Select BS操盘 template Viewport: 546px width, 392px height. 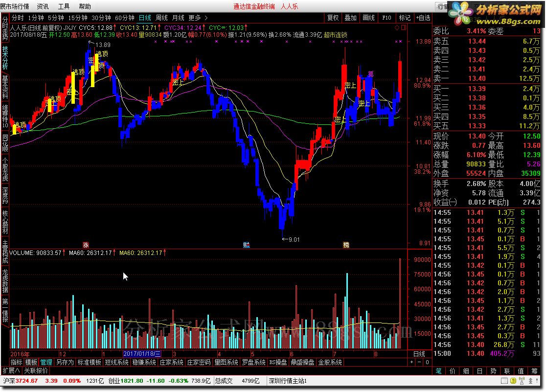pyautogui.click(x=278, y=362)
